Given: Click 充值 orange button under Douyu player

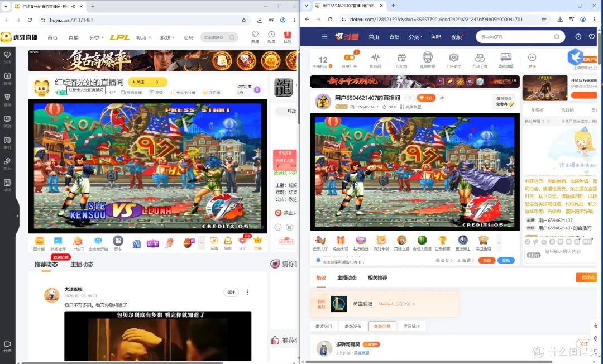Looking at the screenshot, I should [486, 260].
